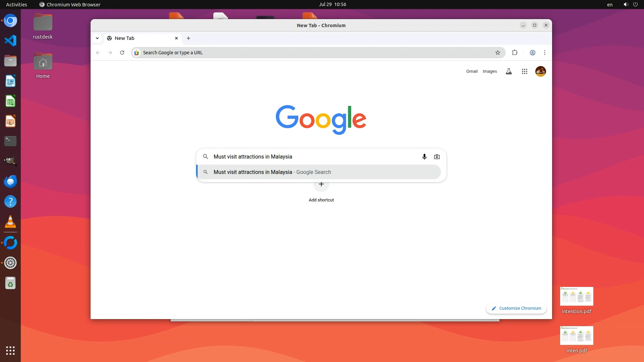Open Search Labs flask icon

tap(509, 71)
